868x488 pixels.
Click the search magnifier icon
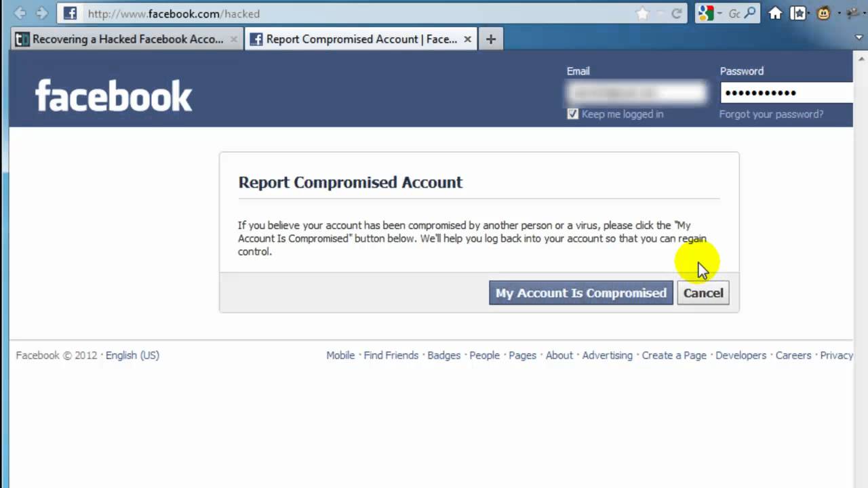750,13
